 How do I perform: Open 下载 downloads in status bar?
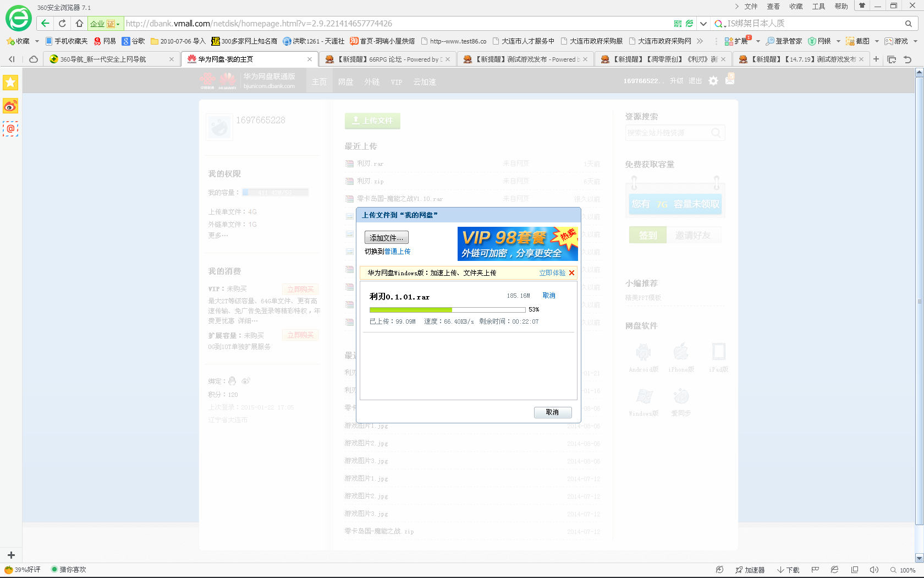788,570
